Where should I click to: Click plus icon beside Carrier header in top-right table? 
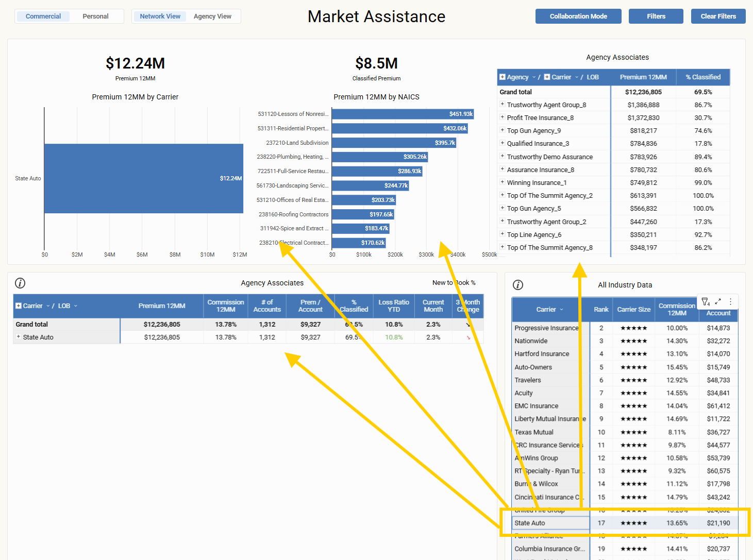(547, 77)
